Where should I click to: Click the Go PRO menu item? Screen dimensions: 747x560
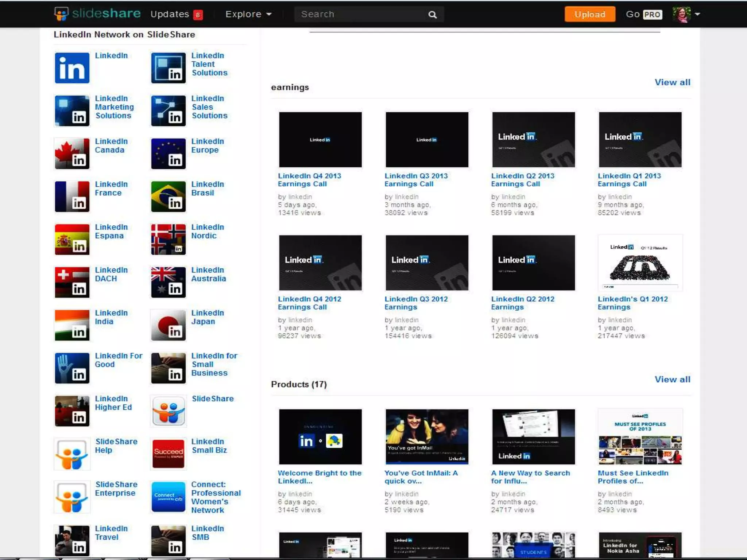point(644,14)
